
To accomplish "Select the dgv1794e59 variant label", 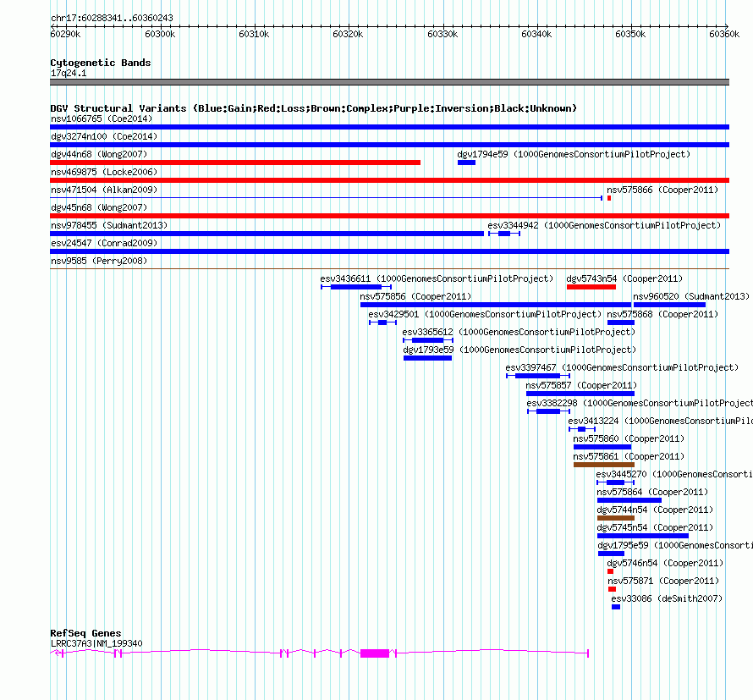I will pyautogui.click(x=574, y=154).
